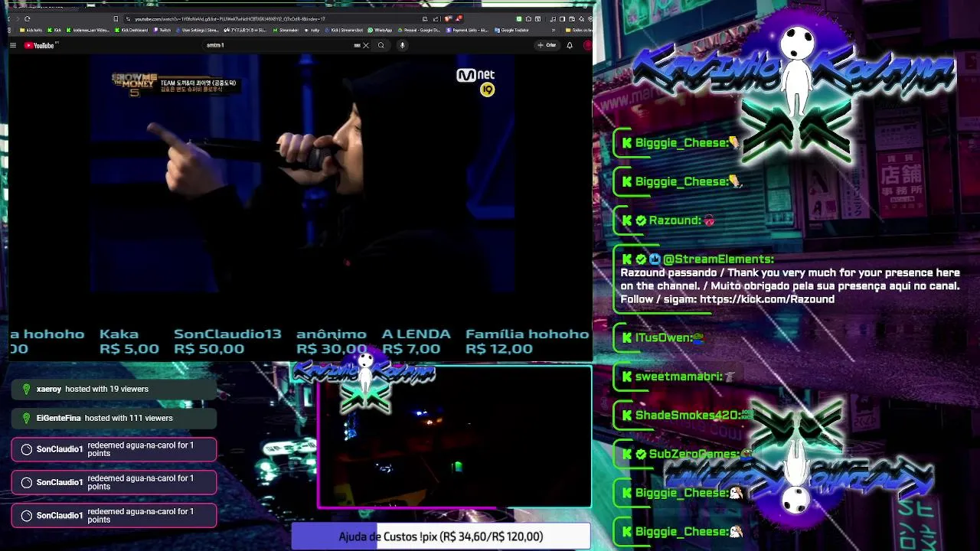Click the Razound username in chat

coord(674,220)
